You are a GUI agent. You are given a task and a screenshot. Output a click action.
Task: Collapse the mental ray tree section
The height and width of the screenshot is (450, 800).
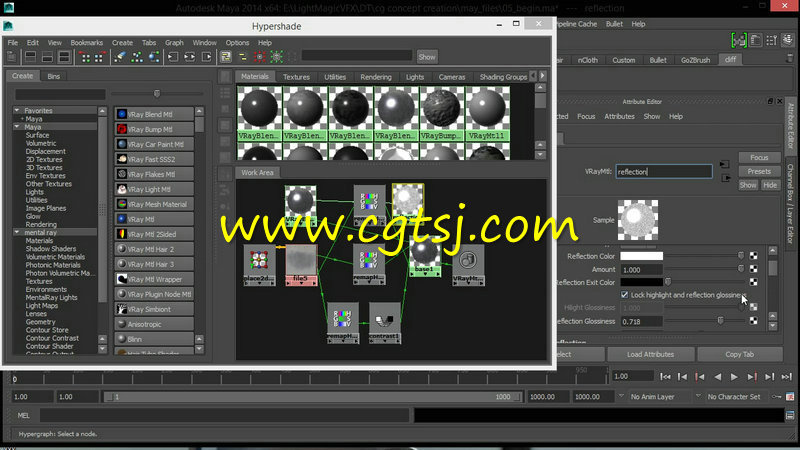click(x=17, y=232)
